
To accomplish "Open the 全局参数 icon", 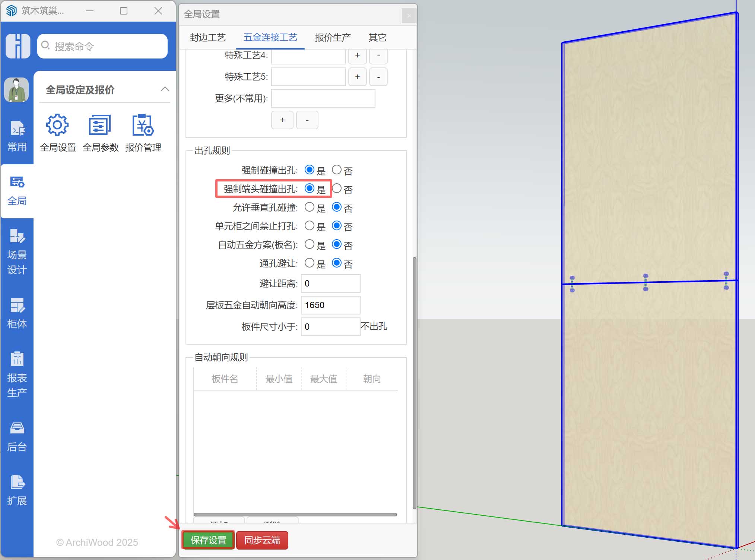I will pos(100,126).
